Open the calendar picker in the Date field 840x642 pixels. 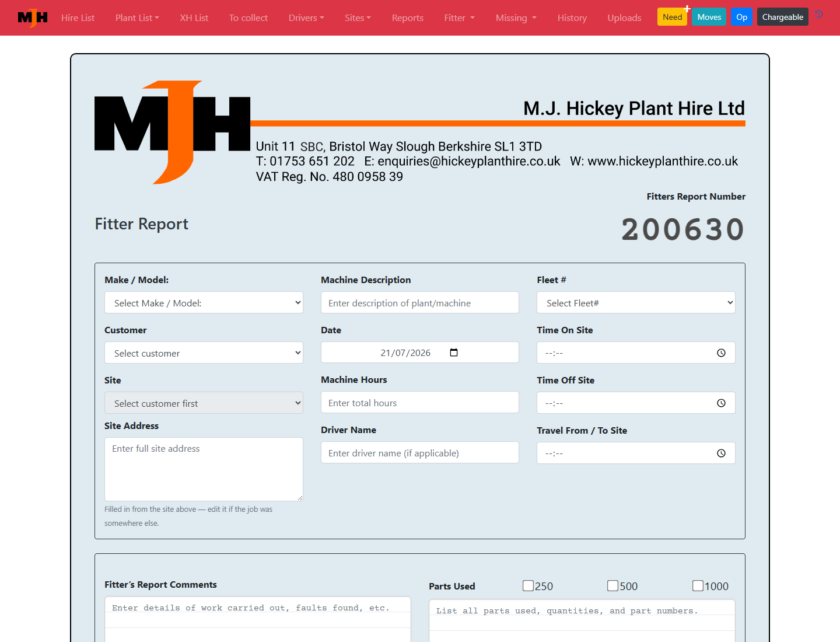click(454, 353)
